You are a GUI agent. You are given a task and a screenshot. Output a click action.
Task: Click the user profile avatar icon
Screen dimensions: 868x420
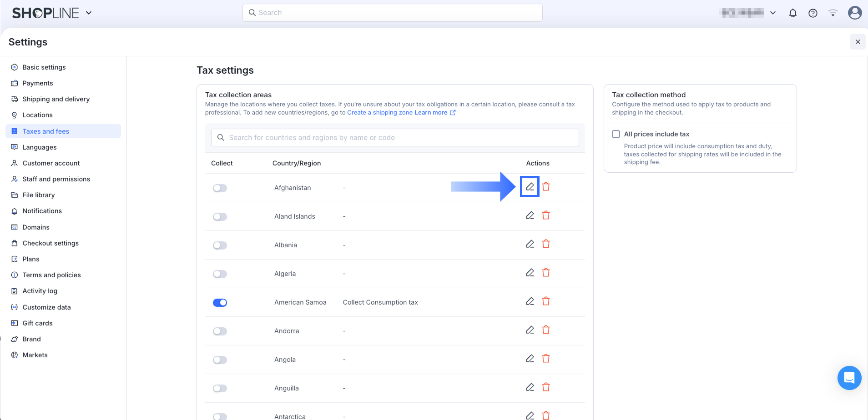click(854, 13)
